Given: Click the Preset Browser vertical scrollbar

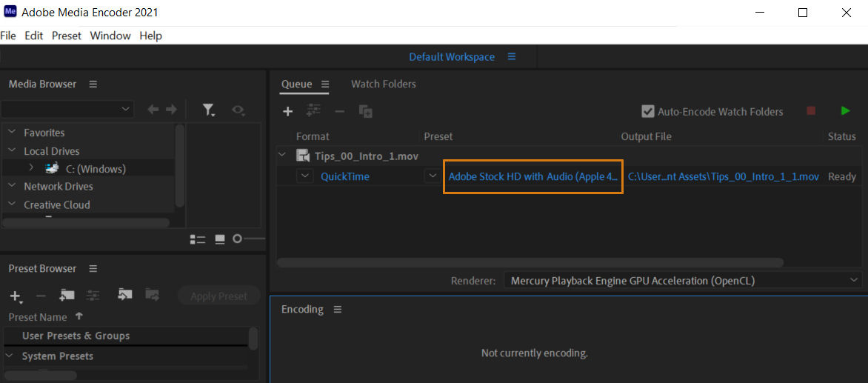Looking at the screenshot, I should tap(253, 339).
